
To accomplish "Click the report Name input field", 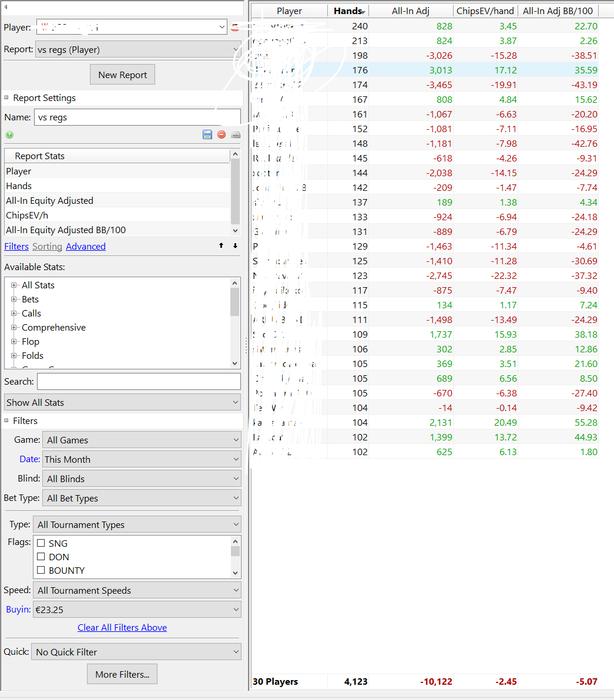I will [x=137, y=117].
